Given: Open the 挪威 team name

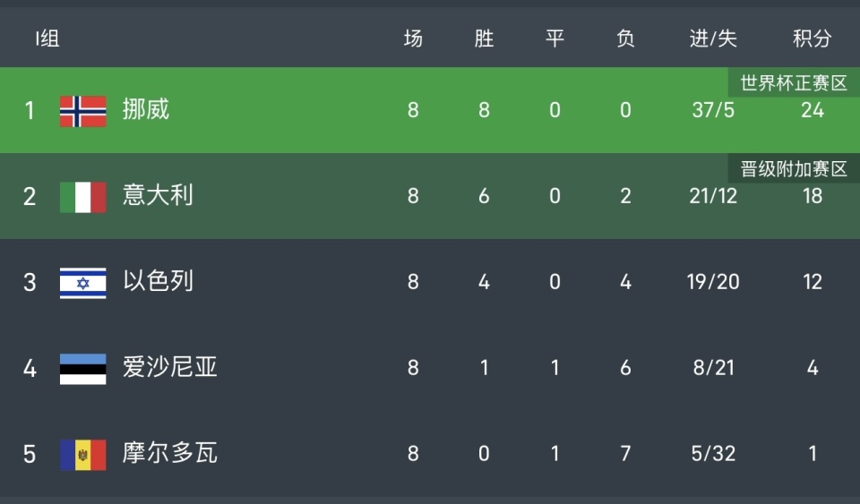Looking at the screenshot, I should tap(146, 110).
